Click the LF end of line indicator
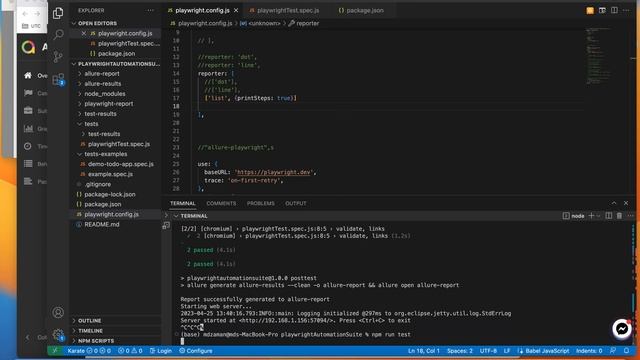 coord(507,351)
